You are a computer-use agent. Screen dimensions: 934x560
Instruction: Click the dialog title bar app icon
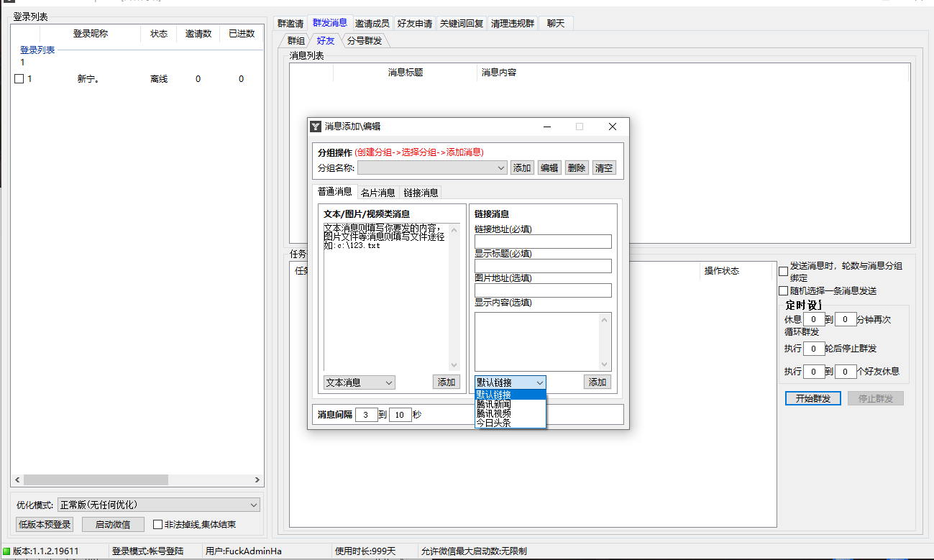coord(316,127)
